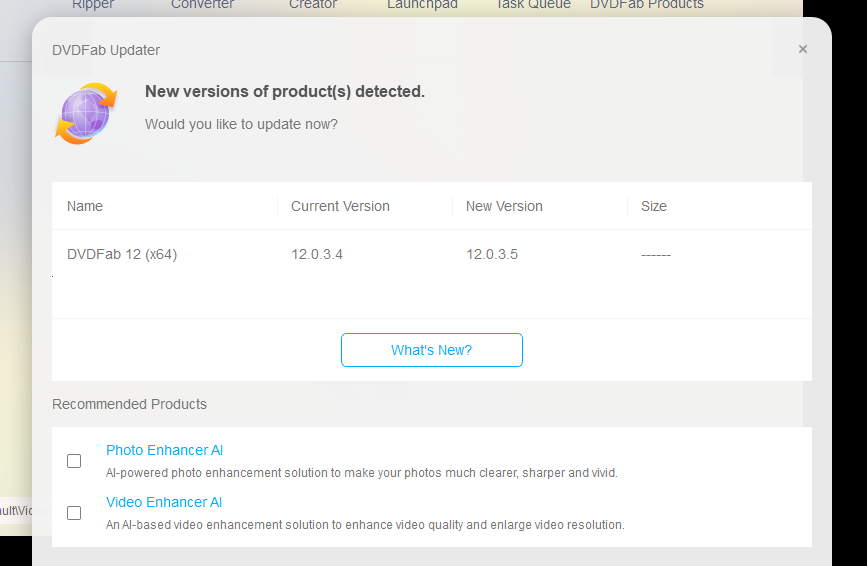
Task: Click the Size column header
Action: [x=654, y=206]
